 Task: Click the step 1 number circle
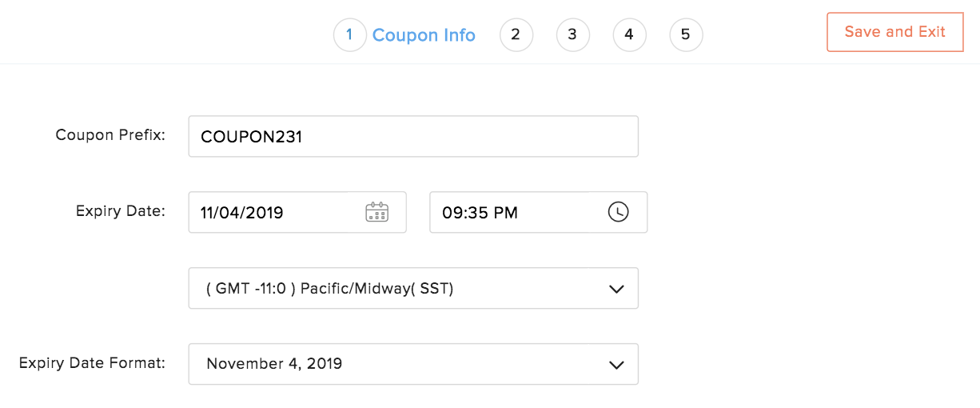tap(349, 34)
